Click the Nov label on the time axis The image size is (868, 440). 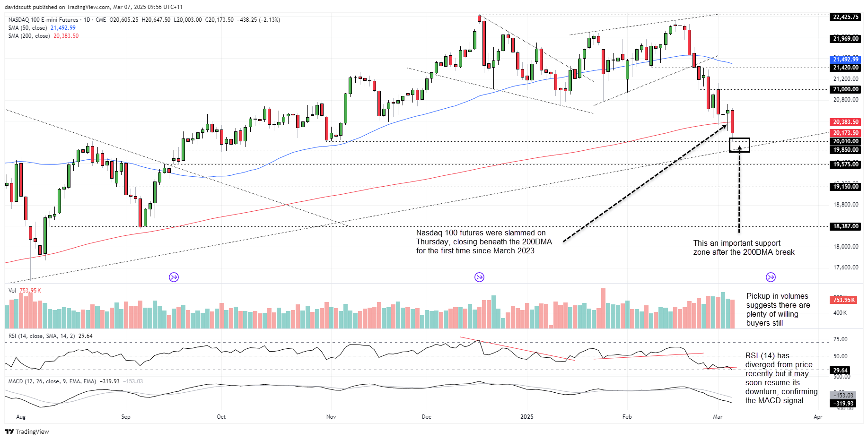(x=331, y=417)
